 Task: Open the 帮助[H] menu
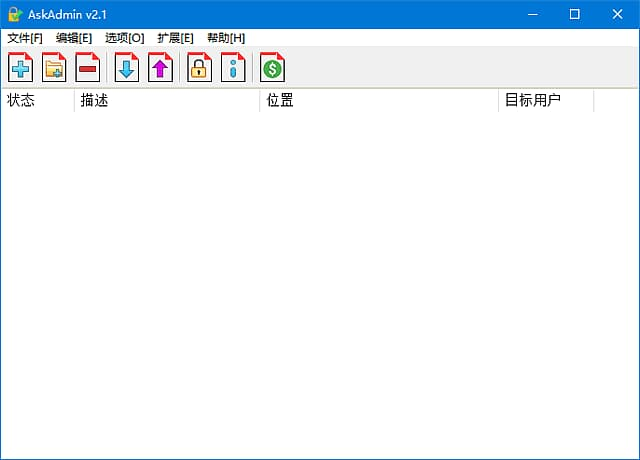226,37
